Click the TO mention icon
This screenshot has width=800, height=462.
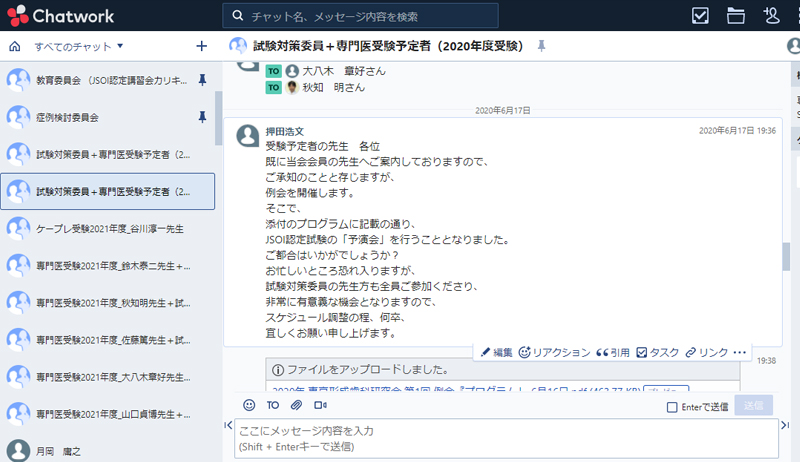[x=273, y=405]
